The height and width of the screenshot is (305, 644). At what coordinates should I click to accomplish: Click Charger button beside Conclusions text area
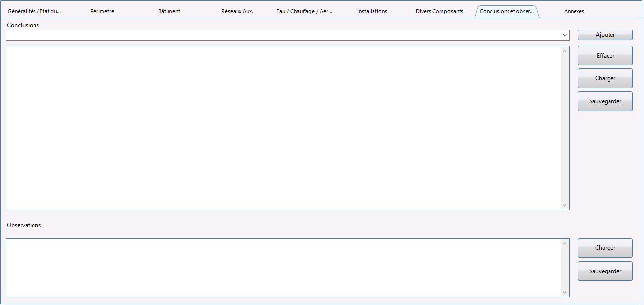click(605, 78)
